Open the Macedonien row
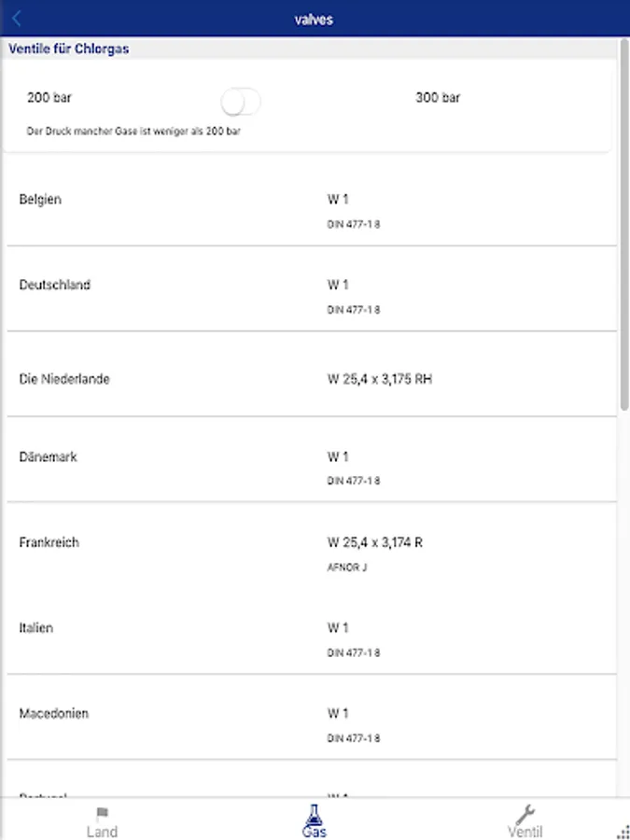Viewport: 630px width, 840px height. point(54,713)
